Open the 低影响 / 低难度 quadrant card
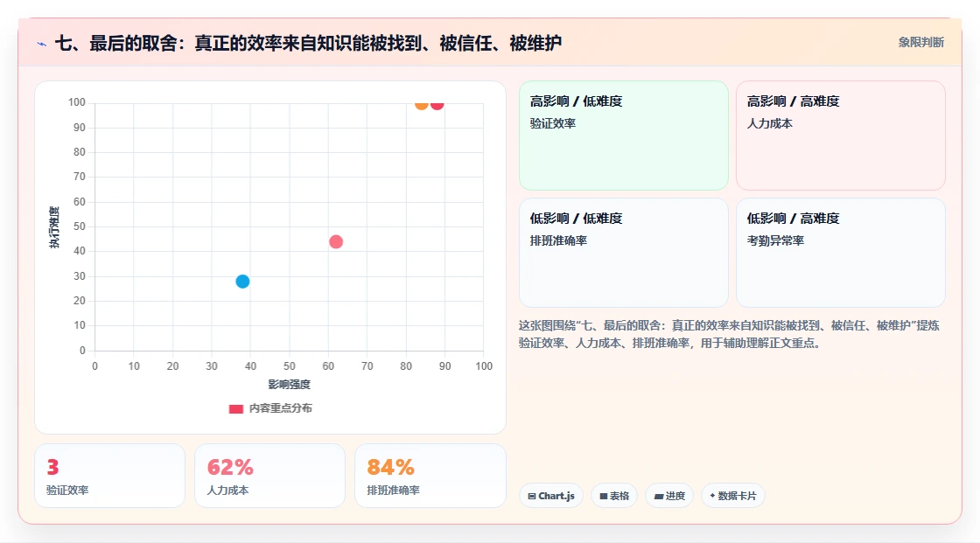 coord(624,253)
